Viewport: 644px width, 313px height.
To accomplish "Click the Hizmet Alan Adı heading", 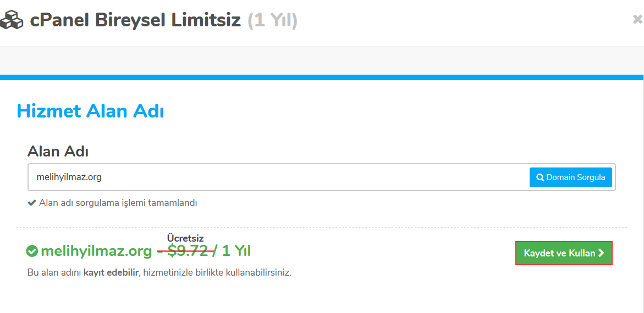I will [x=90, y=111].
